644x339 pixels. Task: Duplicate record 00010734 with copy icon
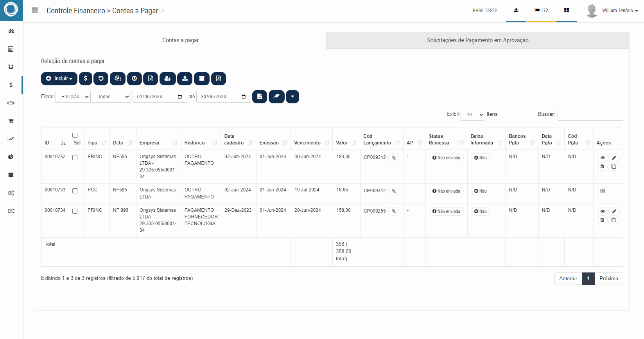pos(614,220)
